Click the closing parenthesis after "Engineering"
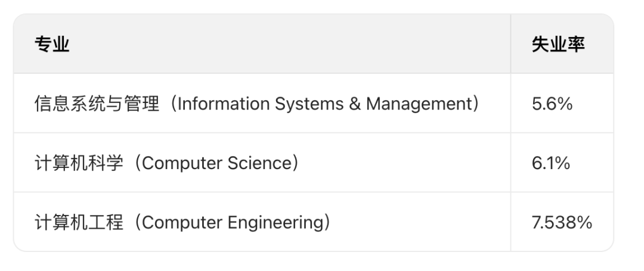Screen dimensions: 644x271 point(325,222)
